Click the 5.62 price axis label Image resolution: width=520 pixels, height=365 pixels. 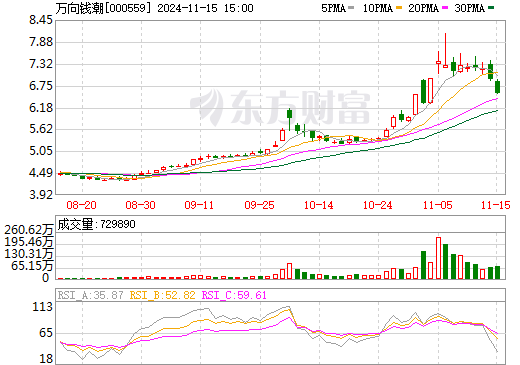pyautogui.click(x=41, y=129)
